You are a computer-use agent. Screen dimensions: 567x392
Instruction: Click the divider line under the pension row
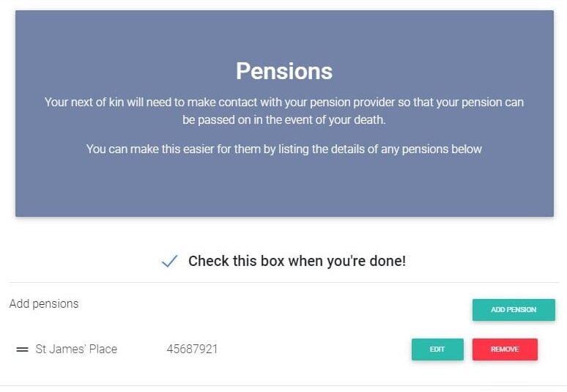tap(283, 385)
